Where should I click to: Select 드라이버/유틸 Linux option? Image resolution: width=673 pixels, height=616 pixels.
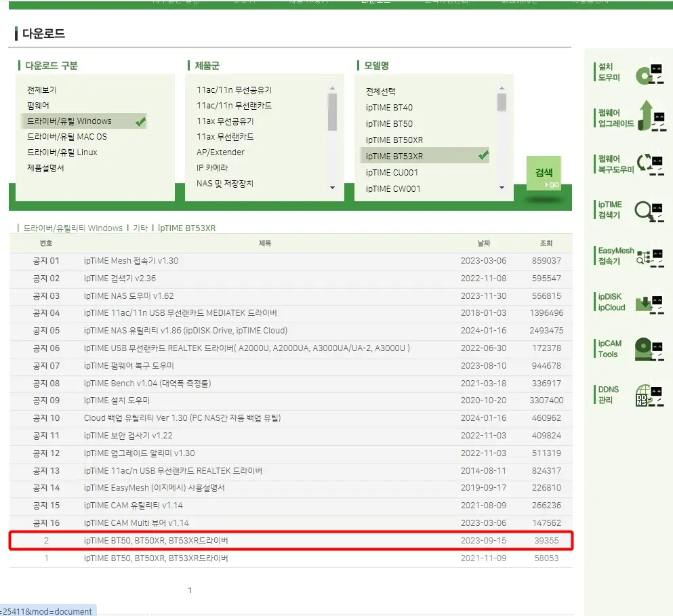coord(62,152)
